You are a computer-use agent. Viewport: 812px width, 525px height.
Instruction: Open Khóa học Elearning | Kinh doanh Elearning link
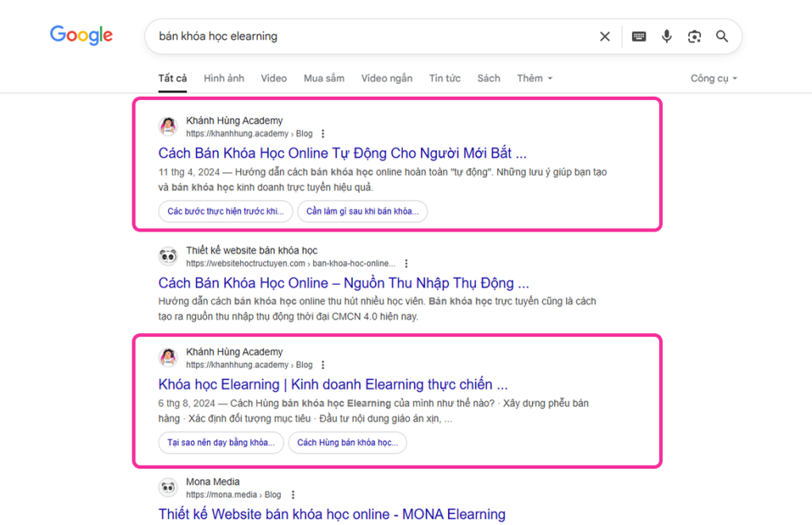pos(333,385)
